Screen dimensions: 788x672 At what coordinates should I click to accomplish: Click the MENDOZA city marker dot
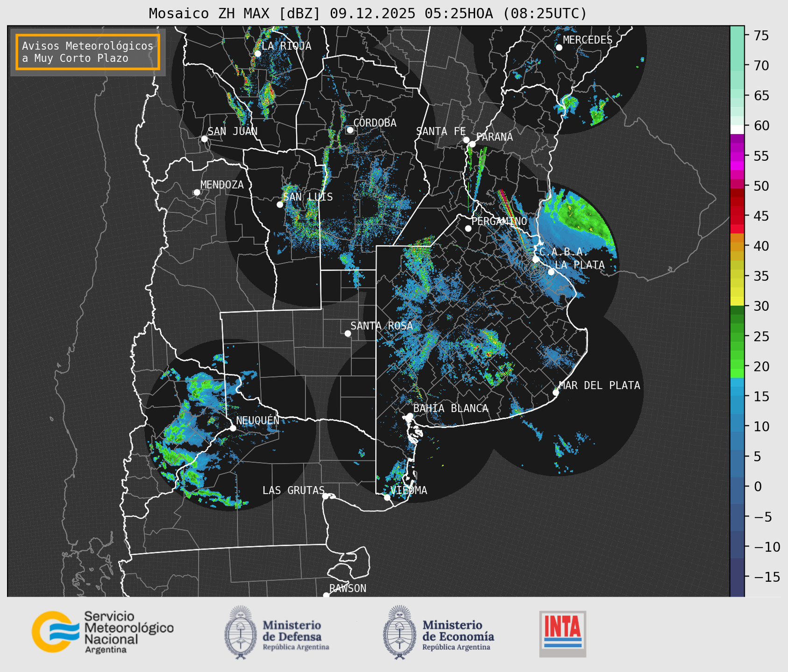197,193
